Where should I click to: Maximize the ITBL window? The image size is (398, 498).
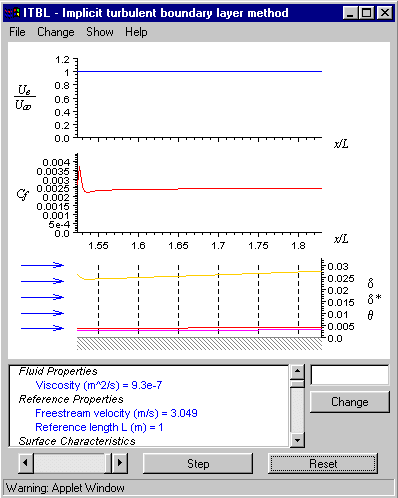point(367,13)
